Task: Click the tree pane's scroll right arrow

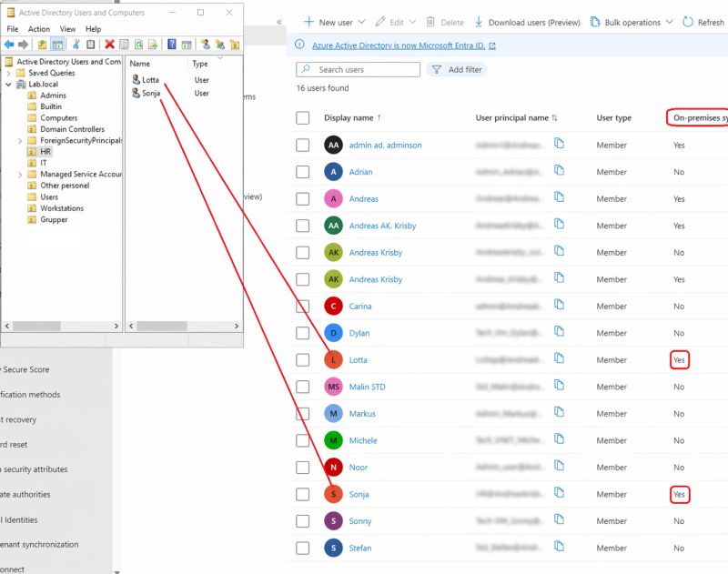Action: 116,327
